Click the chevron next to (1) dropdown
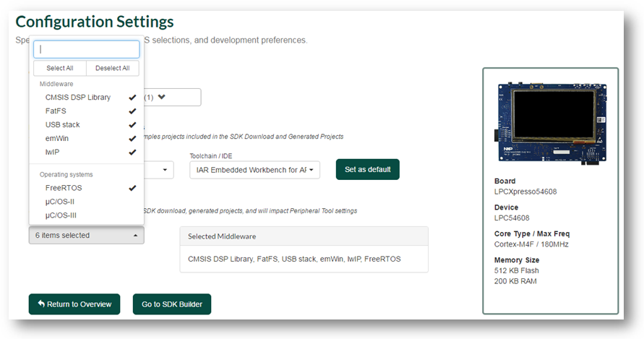644x339 pixels. click(161, 97)
